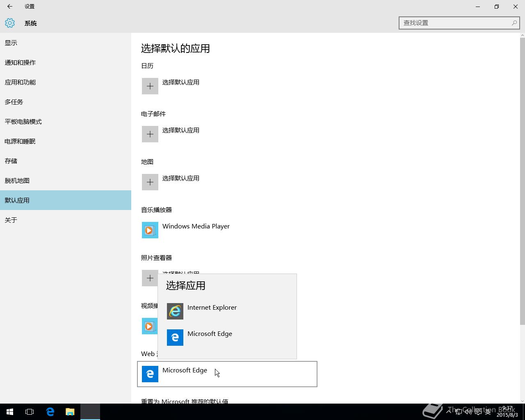Select the 默认应用 sidebar item
The height and width of the screenshot is (420, 525).
pos(66,200)
